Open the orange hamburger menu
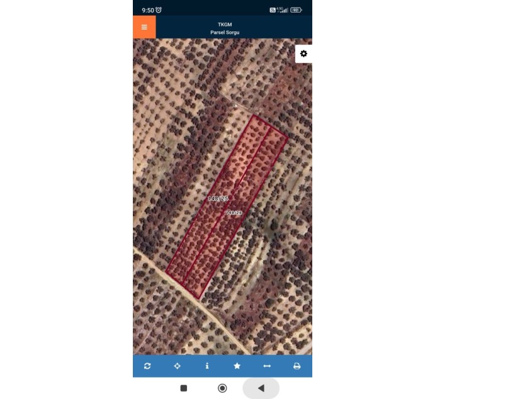Screen dimensions: 532x399 tap(144, 27)
